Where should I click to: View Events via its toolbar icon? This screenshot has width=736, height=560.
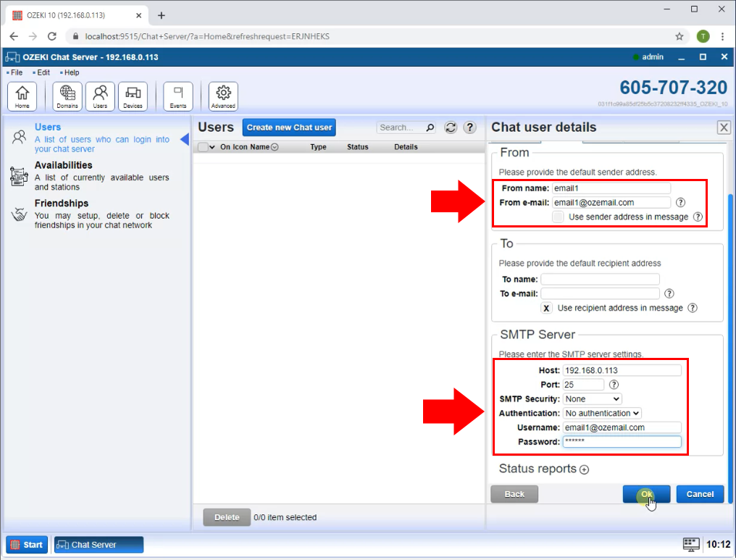pos(177,95)
